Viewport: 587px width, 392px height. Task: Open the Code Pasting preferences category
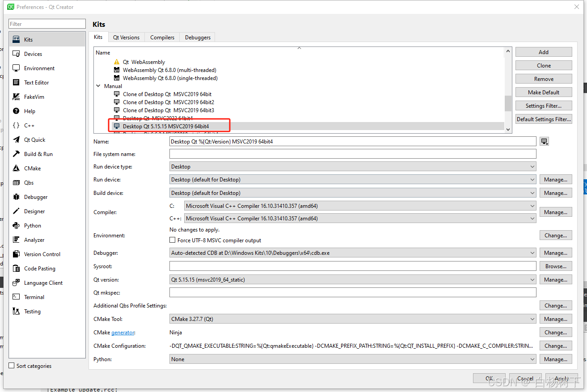[x=47, y=268]
